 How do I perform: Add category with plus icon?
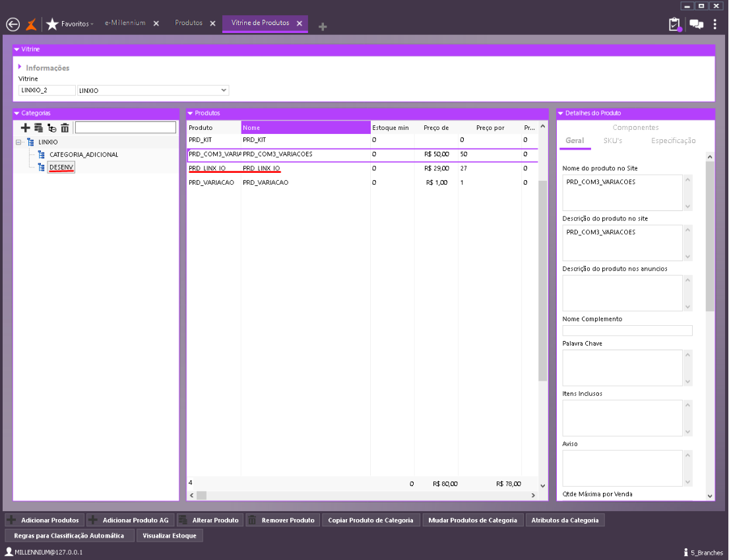click(25, 128)
